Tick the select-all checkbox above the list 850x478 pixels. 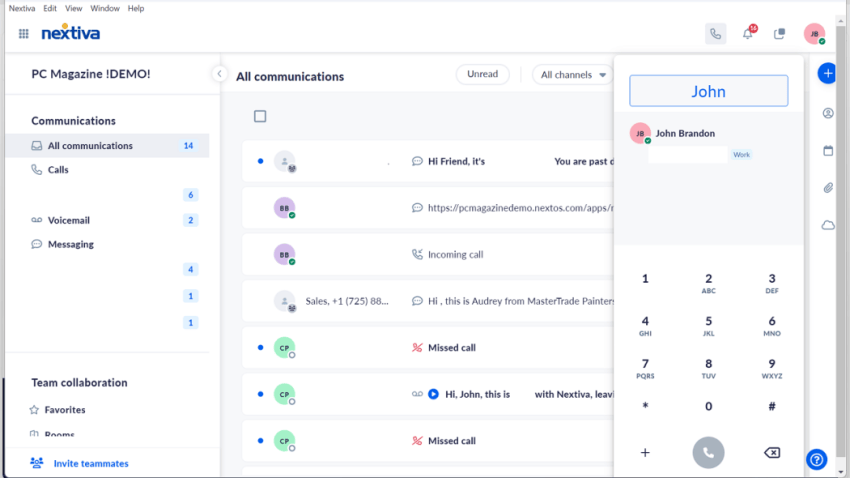[260, 116]
